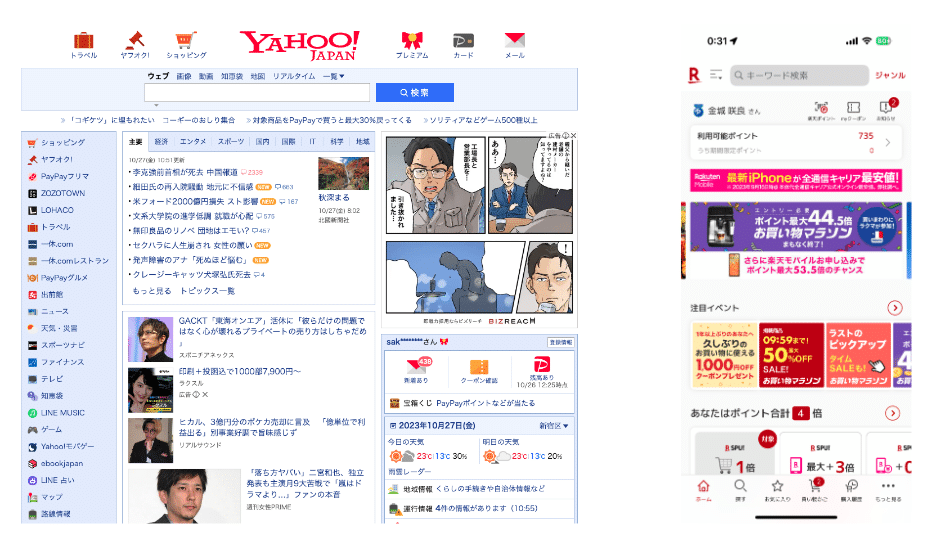Open the ZOZOTOWN link in sidebar
The height and width of the screenshot is (546, 941).
[62, 193]
